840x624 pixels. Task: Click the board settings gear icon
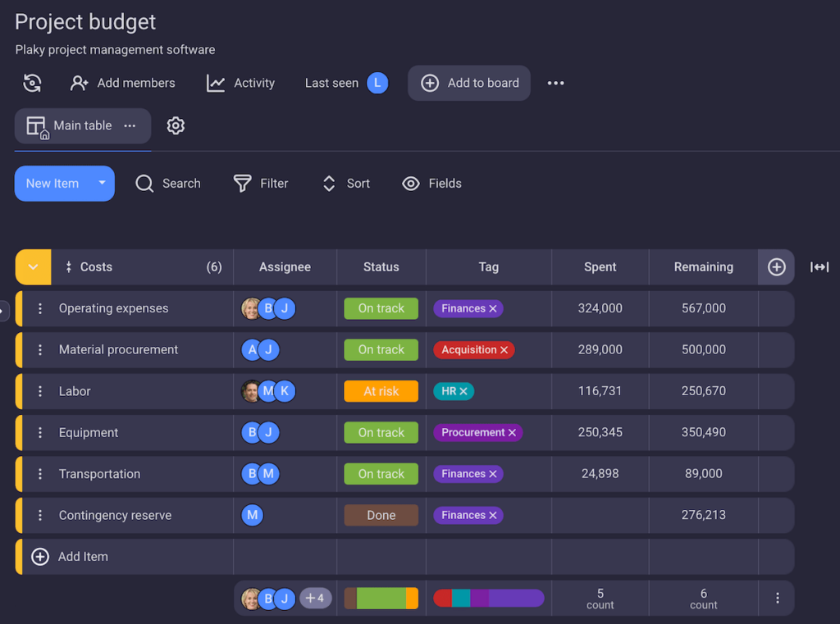(x=176, y=125)
